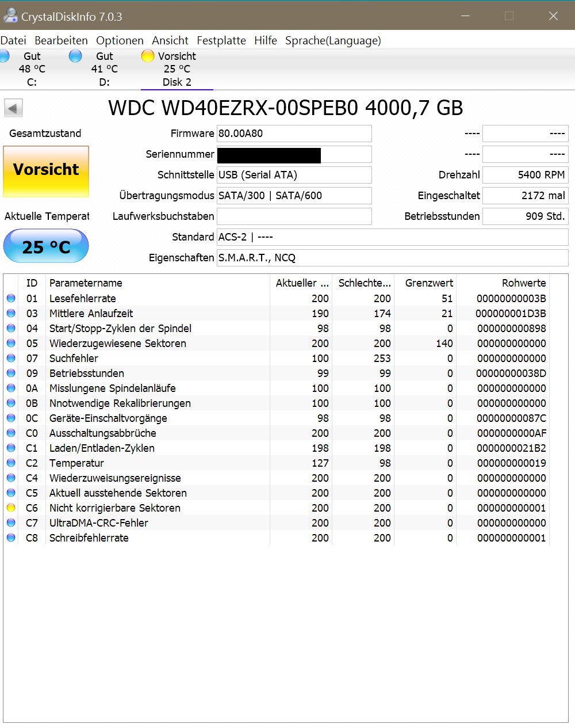The image size is (575, 728).
Task: Click the empty Laufwerksbuchstaben field
Action: pyautogui.click(x=294, y=216)
